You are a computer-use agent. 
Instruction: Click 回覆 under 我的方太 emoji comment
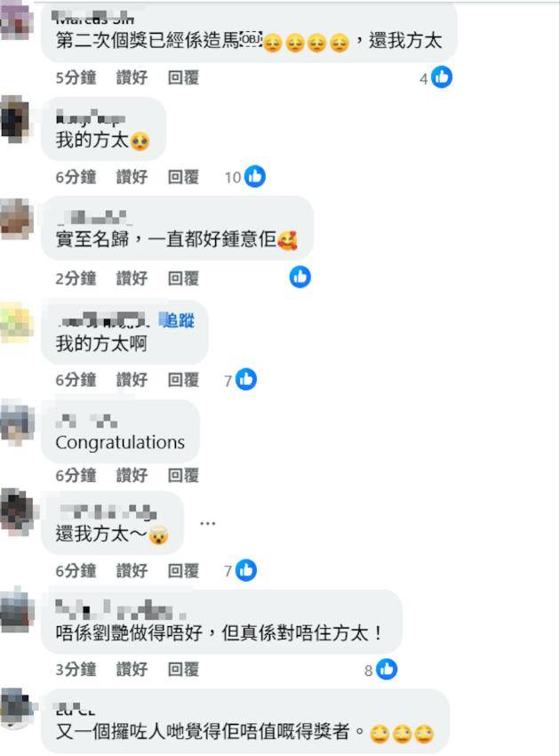(183, 177)
